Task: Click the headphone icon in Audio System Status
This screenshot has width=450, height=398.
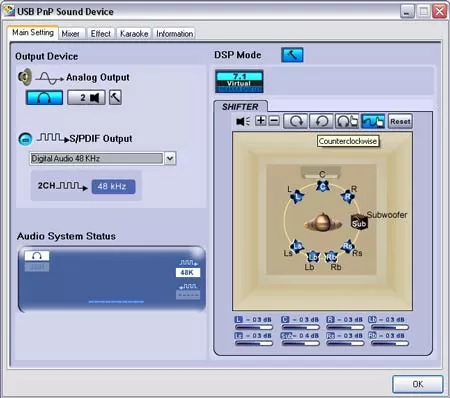Action: click(x=37, y=256)
